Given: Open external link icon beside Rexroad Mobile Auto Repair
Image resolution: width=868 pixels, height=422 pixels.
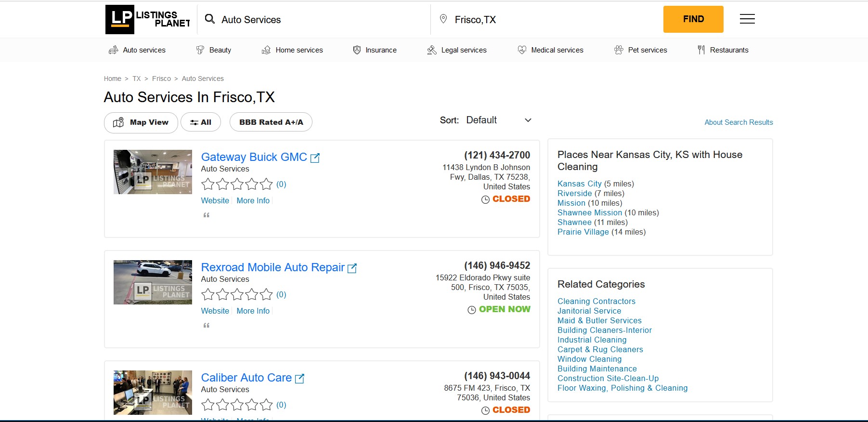Looking at the screenshot, I should [352, 268].
